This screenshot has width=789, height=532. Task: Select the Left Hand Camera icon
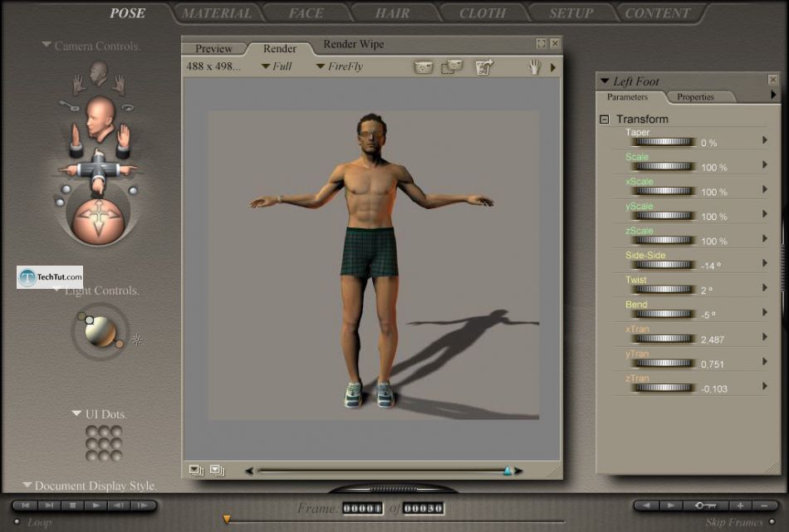(x=120, y=84)
